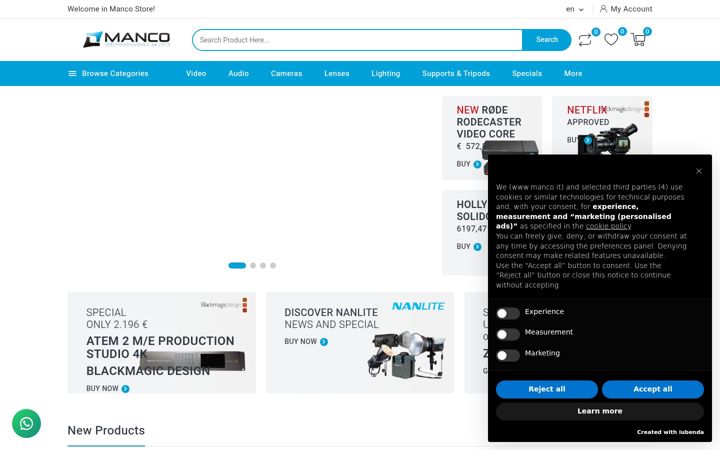Open the wishlist heart icon
The width and height of the screenshot is (720, 450).
tap(611, 39)
